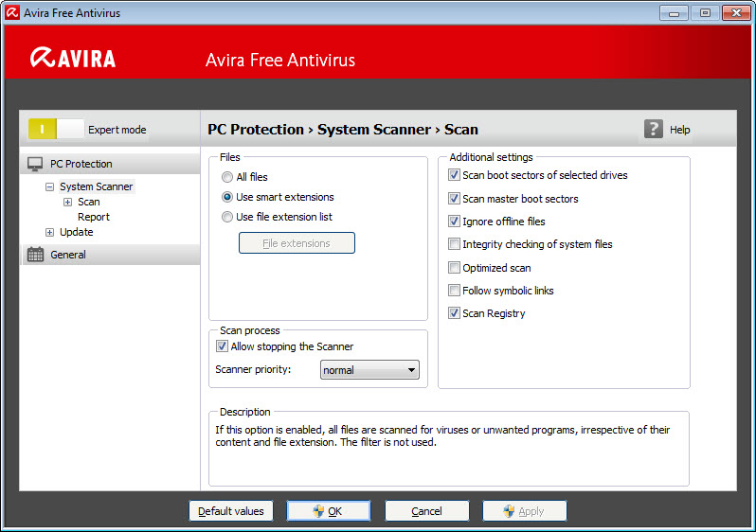Select the Scan tree item
This screenshot has width=756, height=532.
[89, 202]
